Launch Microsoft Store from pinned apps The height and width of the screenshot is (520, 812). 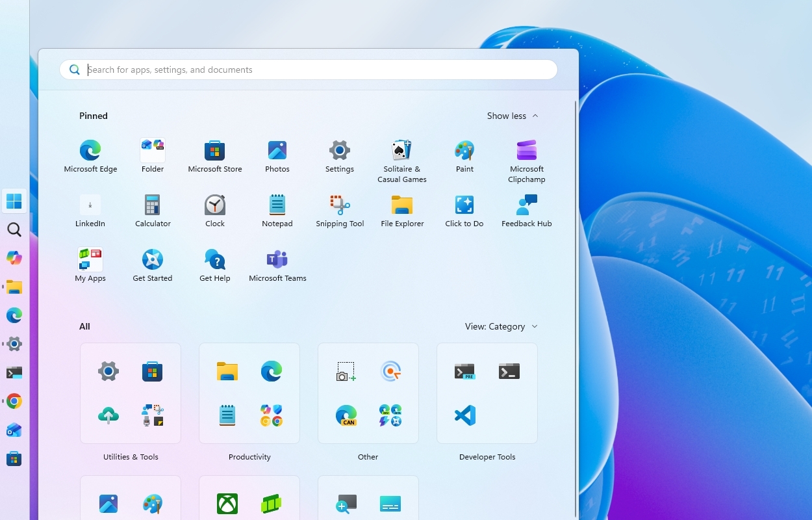pyautogui.click(x=215, y=157)
